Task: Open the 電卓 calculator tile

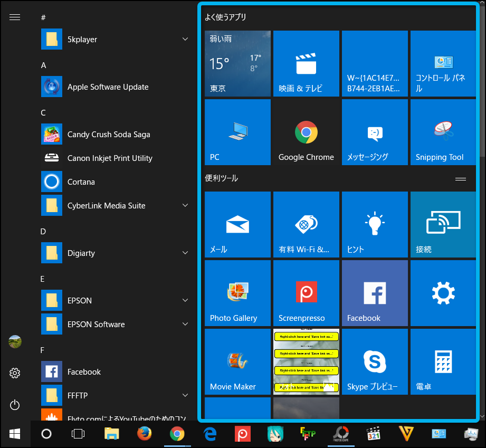Action: tap(443, 361)
